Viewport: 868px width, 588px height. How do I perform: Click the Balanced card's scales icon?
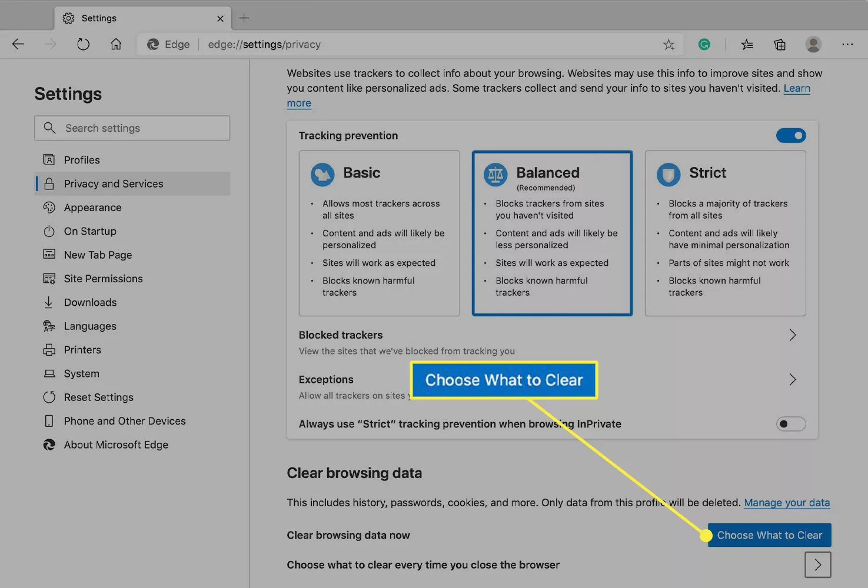495,175
